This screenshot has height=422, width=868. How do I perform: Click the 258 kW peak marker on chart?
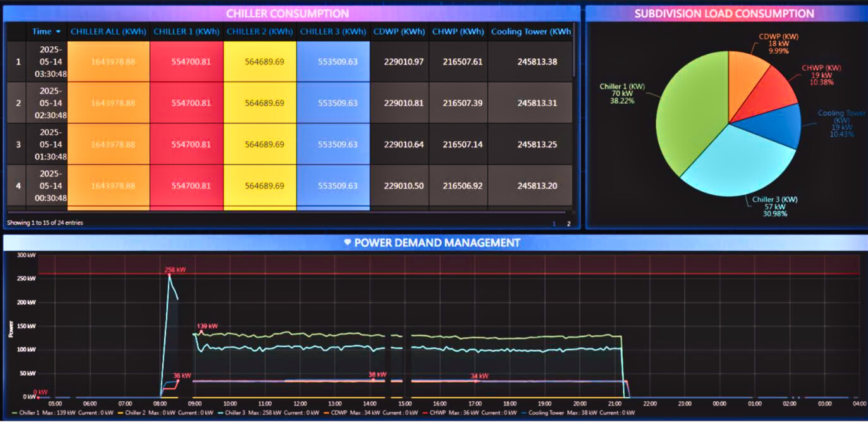click(169, 276)
